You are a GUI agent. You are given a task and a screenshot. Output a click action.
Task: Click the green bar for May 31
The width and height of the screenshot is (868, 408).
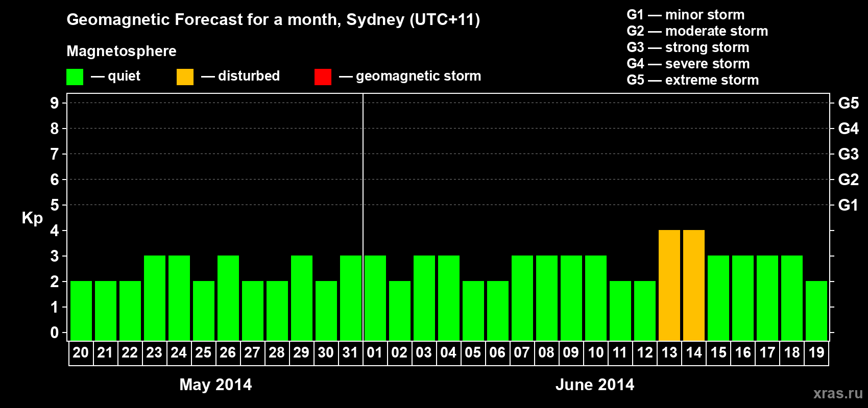tap(351, 298)
